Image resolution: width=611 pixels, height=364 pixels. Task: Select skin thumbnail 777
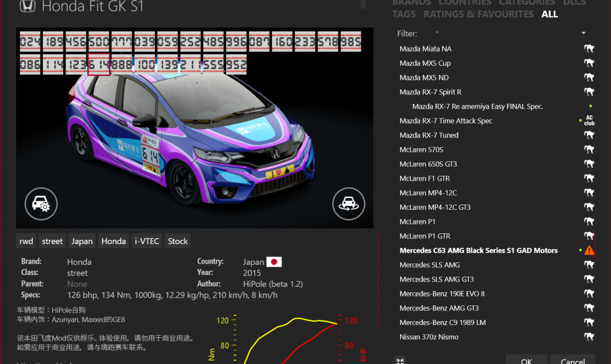pyautogui.click(x=122, y=42)
